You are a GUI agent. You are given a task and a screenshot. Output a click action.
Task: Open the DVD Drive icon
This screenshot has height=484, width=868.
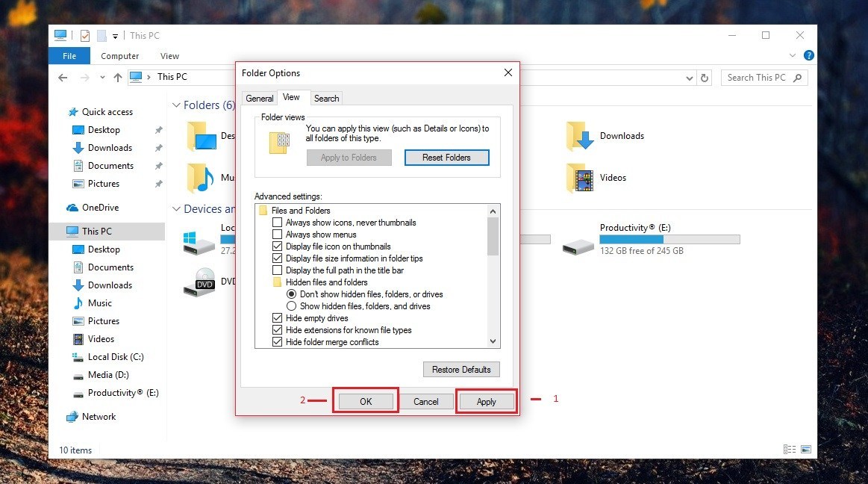(199, 284)
